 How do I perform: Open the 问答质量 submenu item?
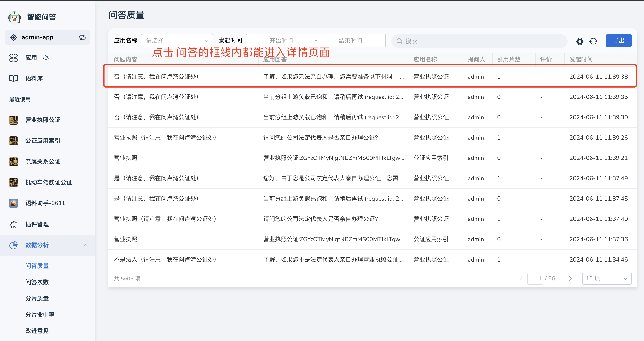click(x=37, y=266)
